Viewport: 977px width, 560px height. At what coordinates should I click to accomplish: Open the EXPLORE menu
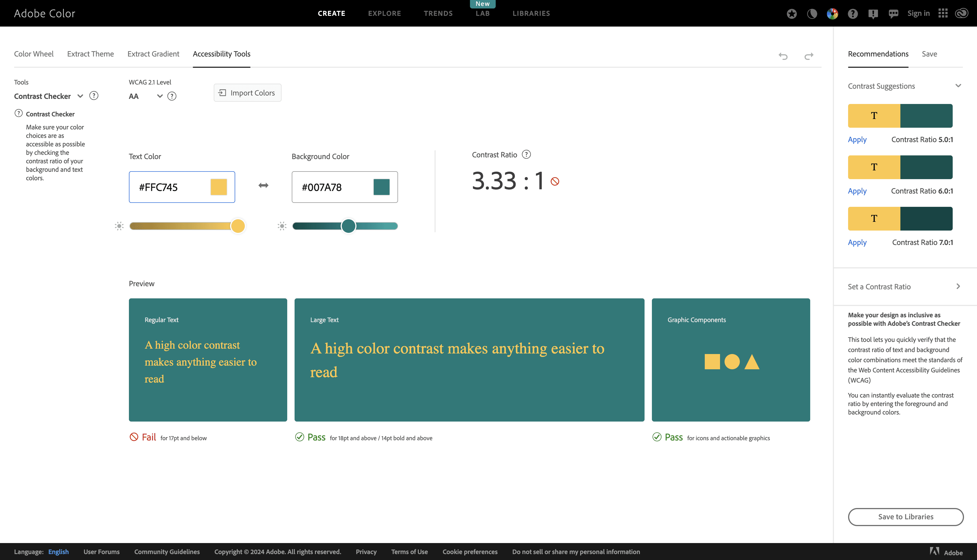[384, 14]
